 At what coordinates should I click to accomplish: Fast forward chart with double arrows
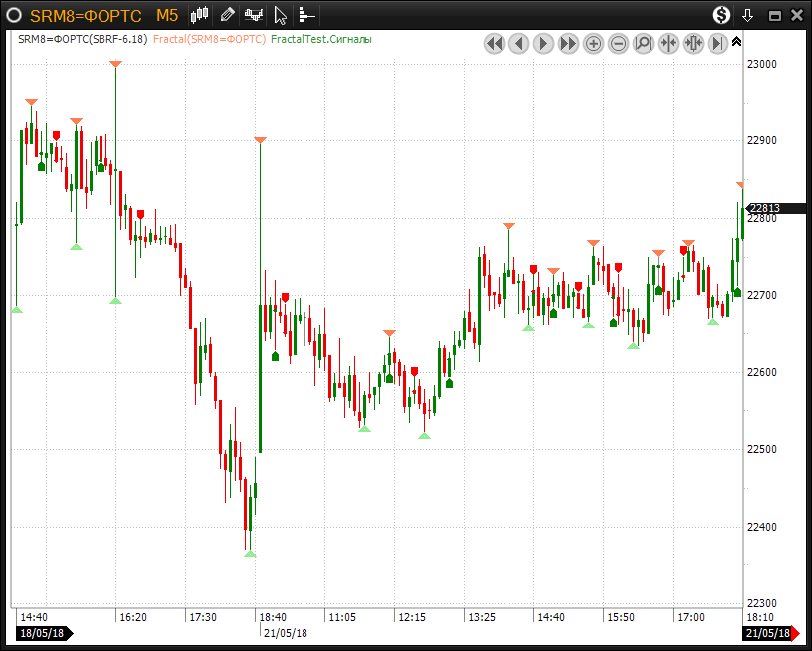tap(568, 43)
